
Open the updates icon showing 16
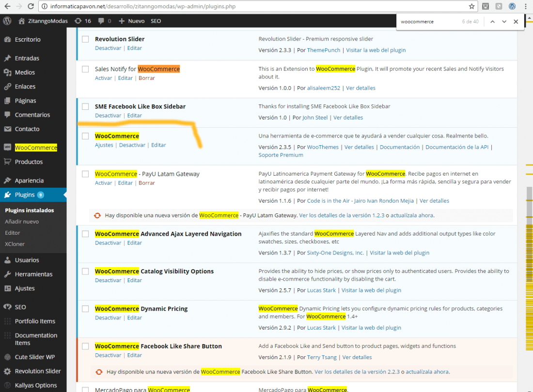click(x=78, y=21)
